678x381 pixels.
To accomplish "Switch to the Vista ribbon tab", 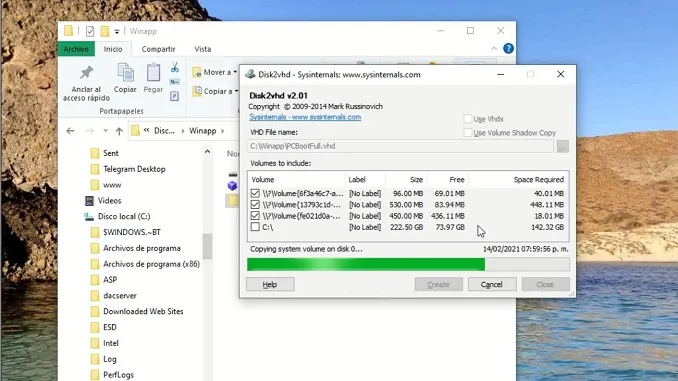I will [x=202, y=49].
